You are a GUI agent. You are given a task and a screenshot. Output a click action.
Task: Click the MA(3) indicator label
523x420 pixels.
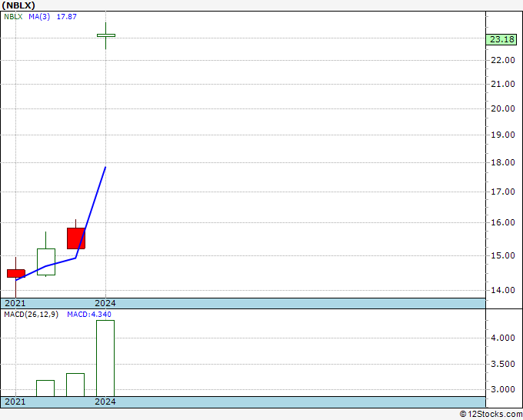coord(39,17)
